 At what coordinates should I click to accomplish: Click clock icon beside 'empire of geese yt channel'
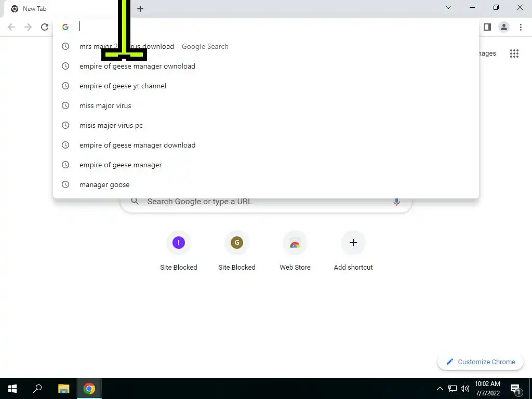coord(65,86)
